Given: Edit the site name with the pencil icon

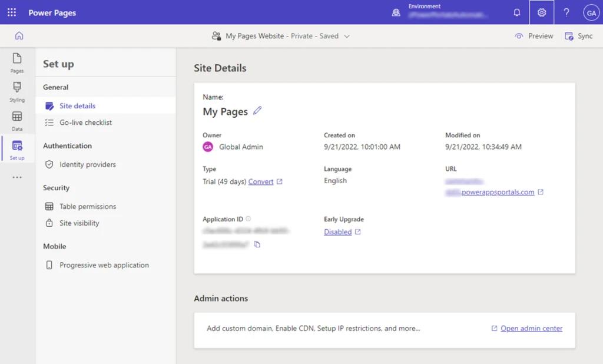Looking at the screenshot, I should click(x=257, y=110).
